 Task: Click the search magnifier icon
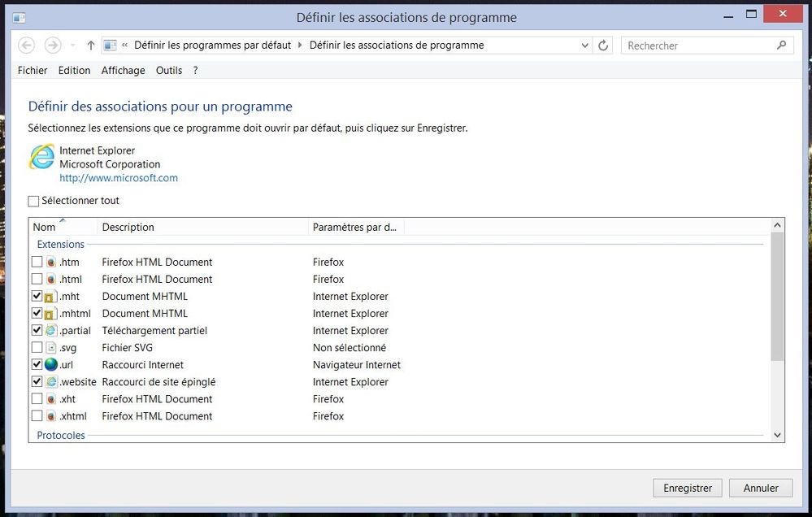[x=782, y=46]
